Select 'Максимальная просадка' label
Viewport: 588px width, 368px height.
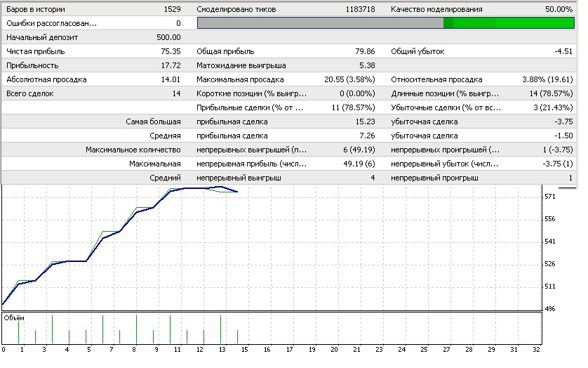point(240,79)
